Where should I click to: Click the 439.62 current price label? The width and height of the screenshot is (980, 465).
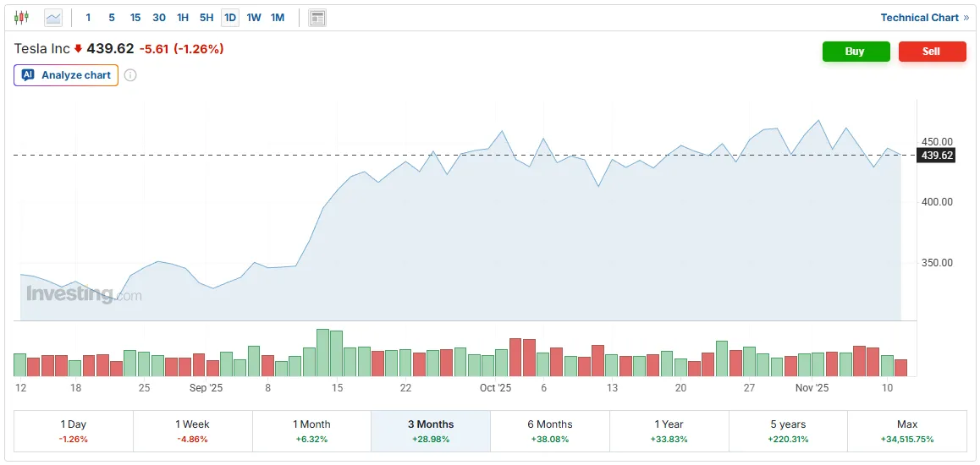click(937, 156)
